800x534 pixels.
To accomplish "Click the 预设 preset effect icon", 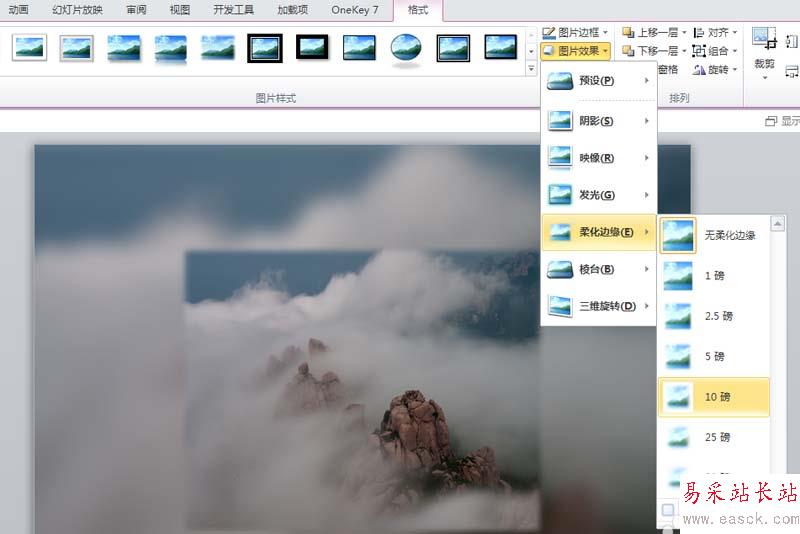I will 560,81.
